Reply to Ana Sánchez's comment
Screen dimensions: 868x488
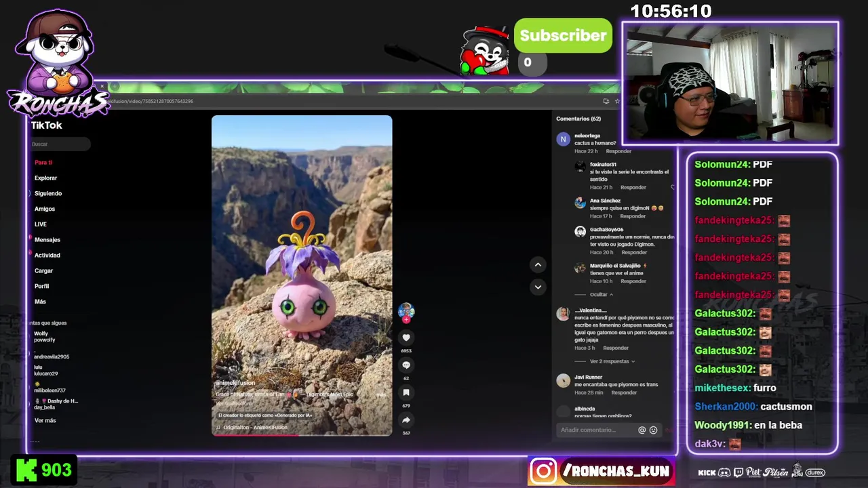click(633, 216)
